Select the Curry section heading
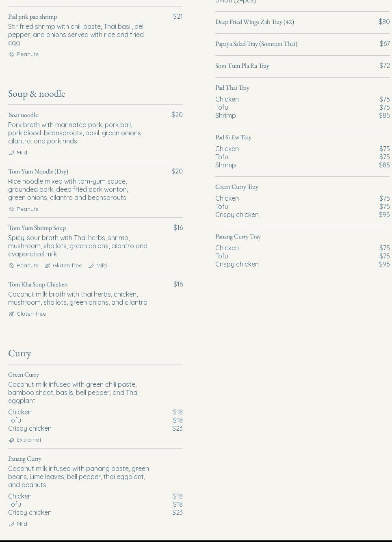This screenshot has height=542, width=392. tap(19, 353)
